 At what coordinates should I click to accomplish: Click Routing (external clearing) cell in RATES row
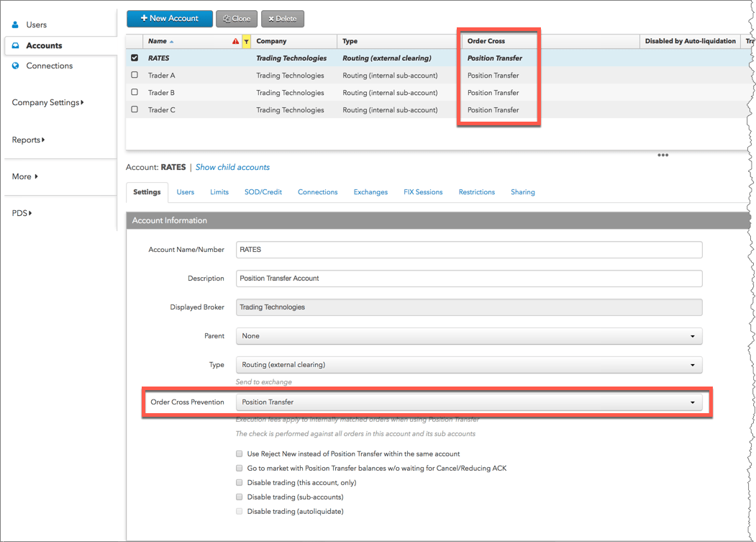(x=387, y=58)
